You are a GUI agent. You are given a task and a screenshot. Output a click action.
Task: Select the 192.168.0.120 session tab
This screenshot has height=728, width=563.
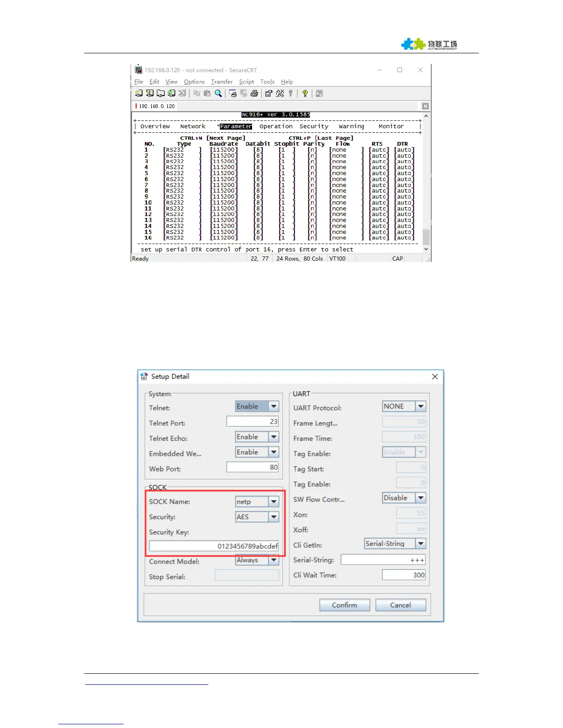point(156,106)
